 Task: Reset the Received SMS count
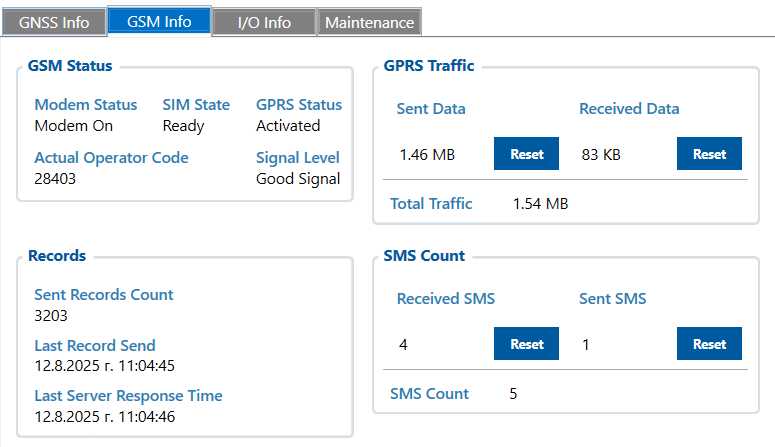pos(527,344)
